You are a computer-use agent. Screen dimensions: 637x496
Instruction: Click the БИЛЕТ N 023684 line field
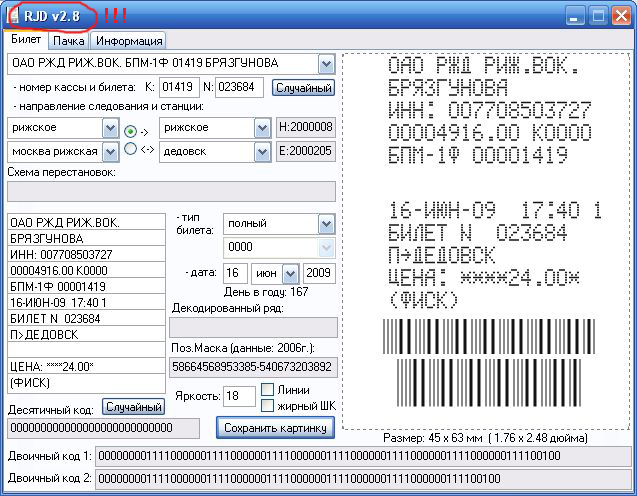(87, 318)
